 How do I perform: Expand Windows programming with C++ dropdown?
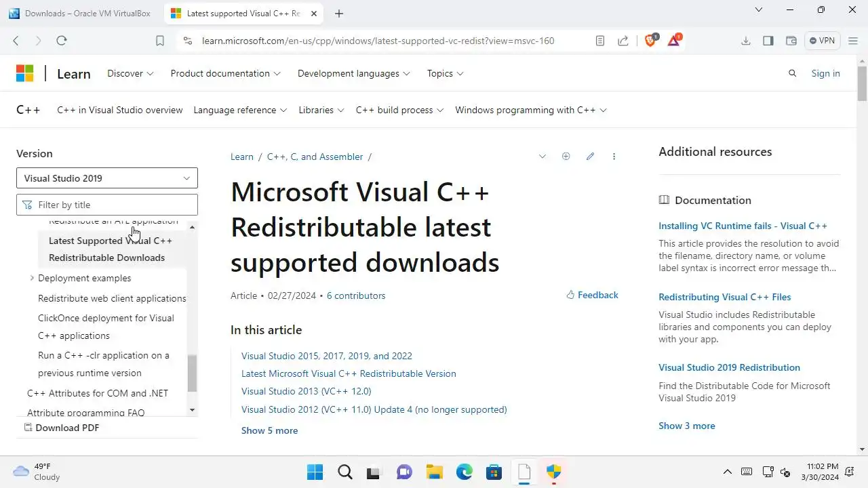pos(531,110)
